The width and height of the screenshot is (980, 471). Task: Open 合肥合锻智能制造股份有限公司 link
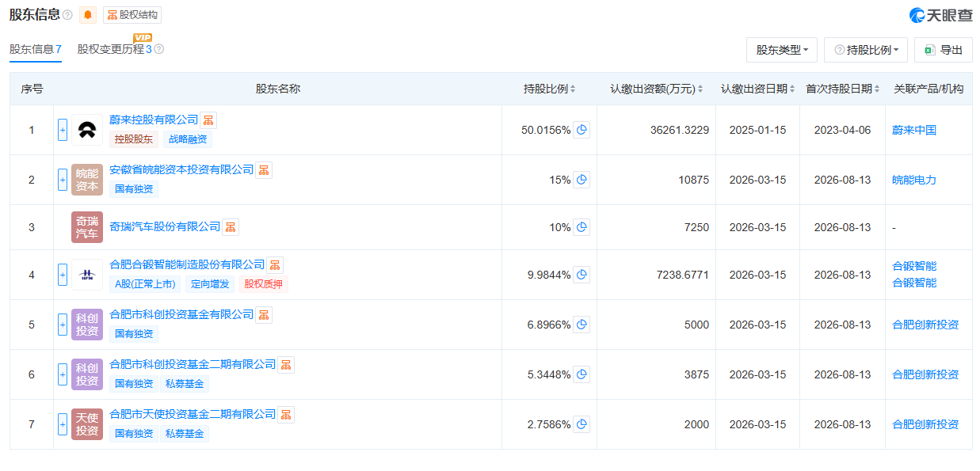click(187, 264)
